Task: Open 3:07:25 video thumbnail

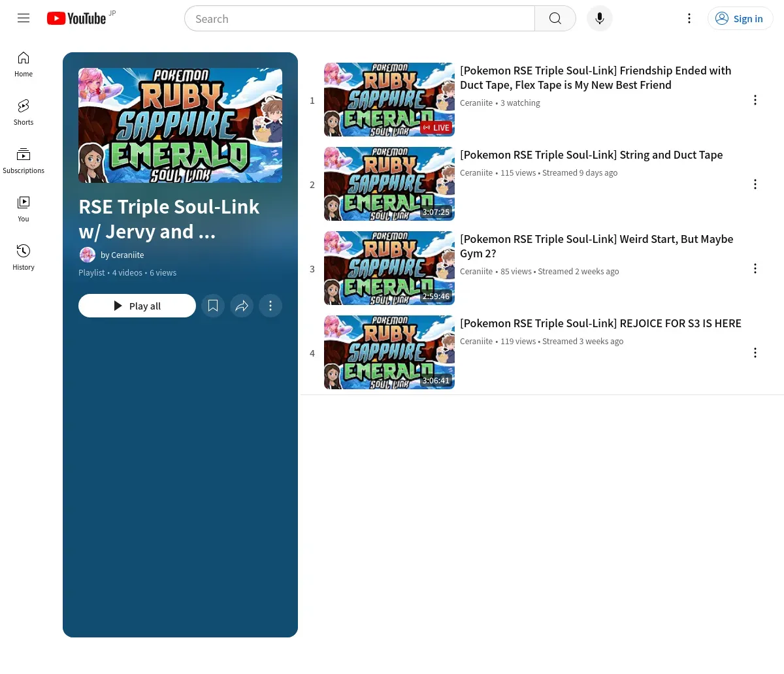Action: [x=389, y=184]
